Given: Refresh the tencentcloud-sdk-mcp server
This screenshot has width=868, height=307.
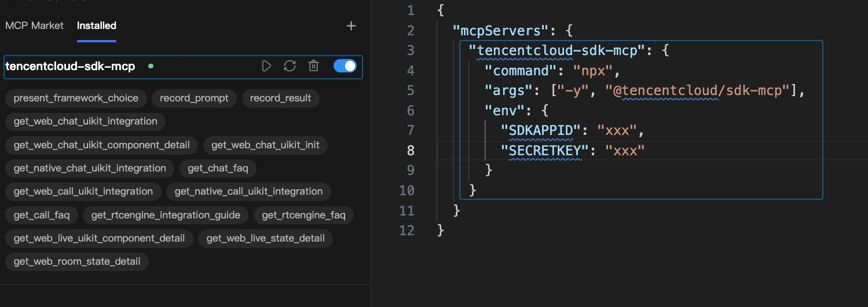Looking at the screenshot, I should (x=290, y=66).
